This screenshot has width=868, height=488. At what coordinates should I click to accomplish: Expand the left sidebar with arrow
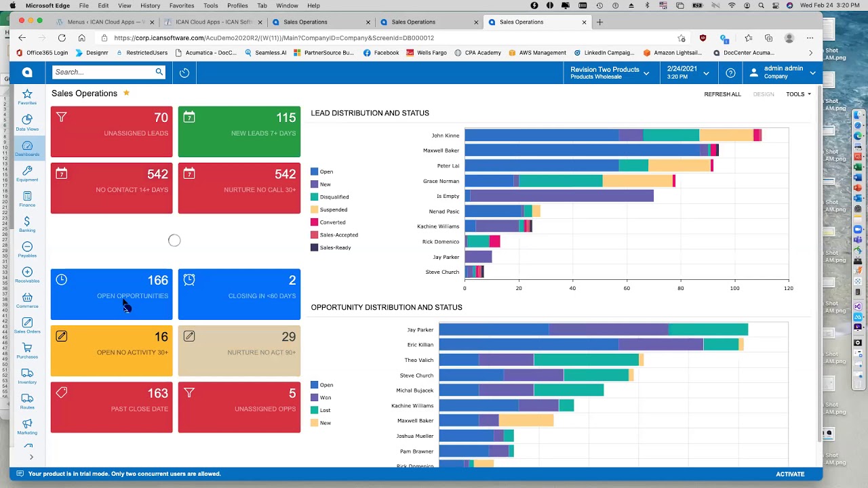point(31,457)
